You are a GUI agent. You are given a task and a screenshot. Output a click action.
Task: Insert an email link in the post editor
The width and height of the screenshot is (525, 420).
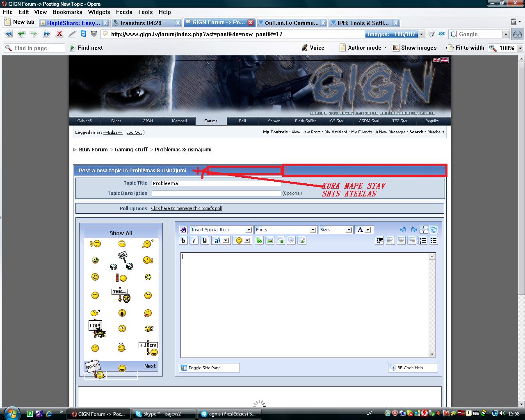281,241
